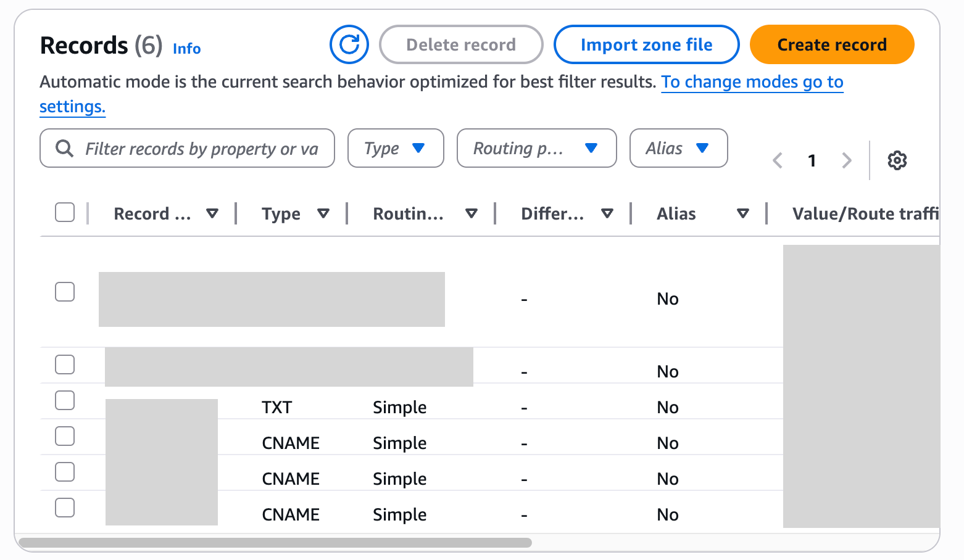The height and width of the screenshot is (560, 964).
Task: Click the Import zone file button
Action: [646, 44]
